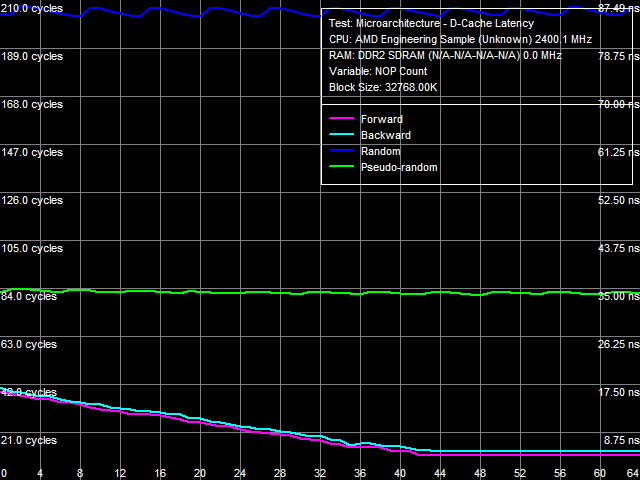This screenshot has width=640, height=480.
Task: Click the green Pseudo-random legend line
Action: [341, 168]
